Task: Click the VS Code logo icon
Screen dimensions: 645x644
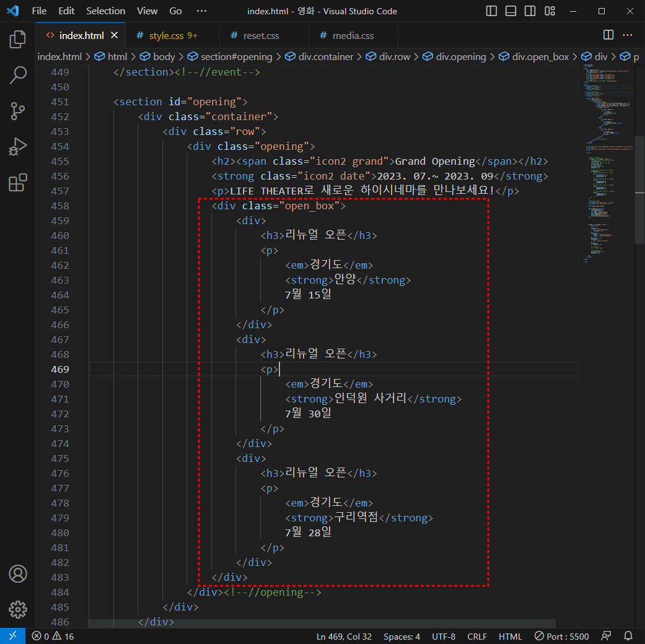Action: coord(13,11)
